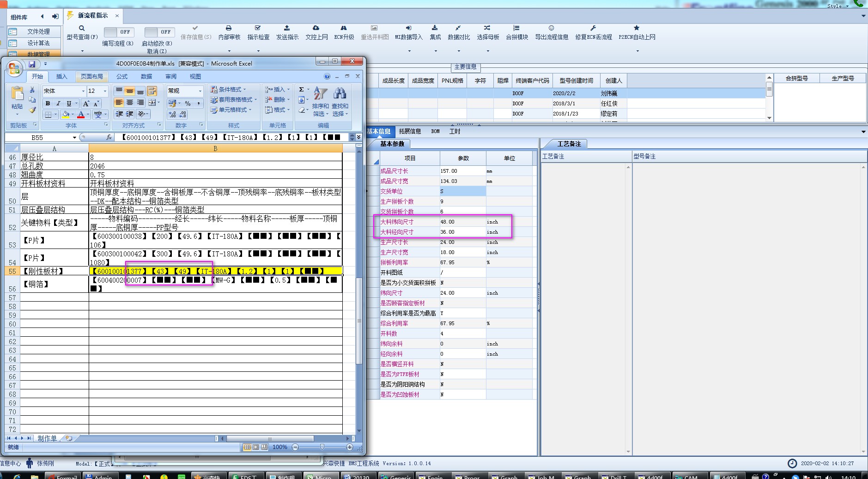Screen dimensions: 868x479
Task: Click the align text right icon
Action: coord(140,103)
